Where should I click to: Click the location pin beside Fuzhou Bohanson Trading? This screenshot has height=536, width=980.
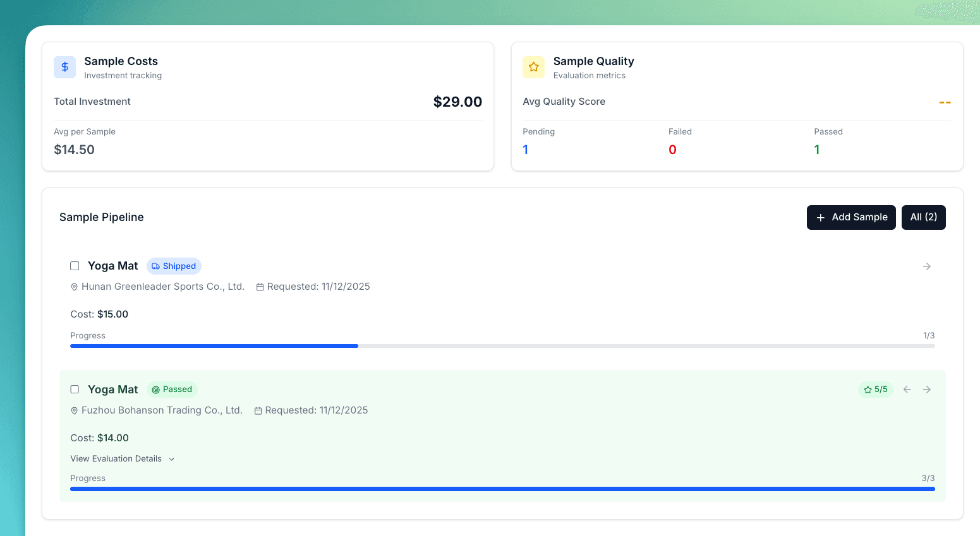(73, 410)
